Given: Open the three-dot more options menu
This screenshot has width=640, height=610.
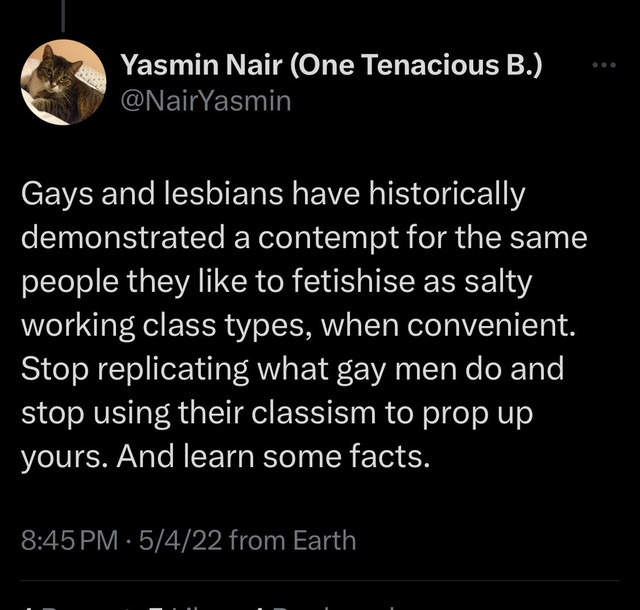Looking at the screenshot, I should point(604,65).
